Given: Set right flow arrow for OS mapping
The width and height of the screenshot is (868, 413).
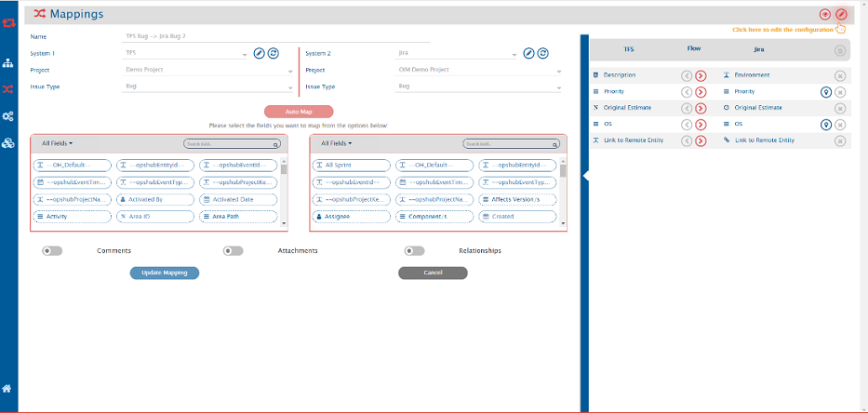Looking at the screenshot, I should [x=701, y=125].
